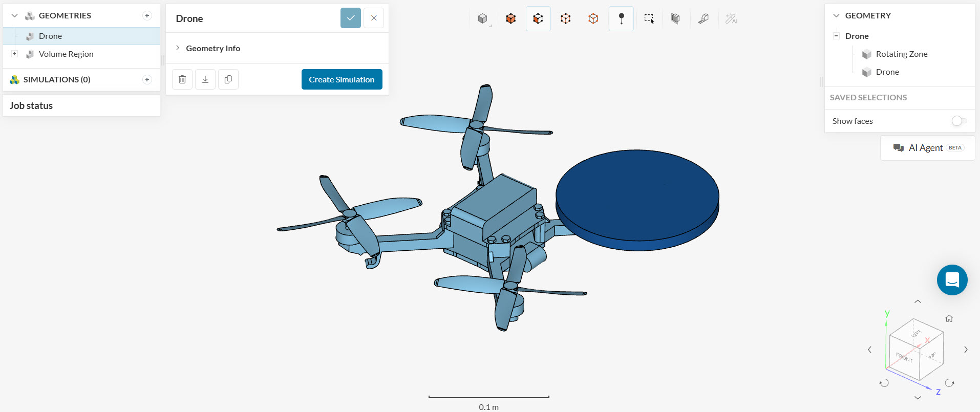
Task: Select Rotating Zone in geometry tree
Action: click(x=901, y=54)
